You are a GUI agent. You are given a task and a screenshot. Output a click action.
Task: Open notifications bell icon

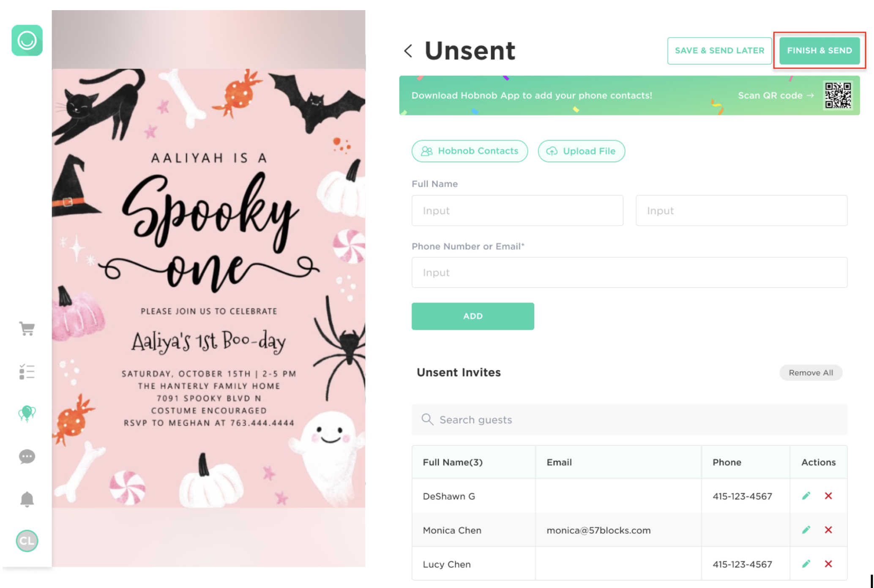(x=27, y=499)
